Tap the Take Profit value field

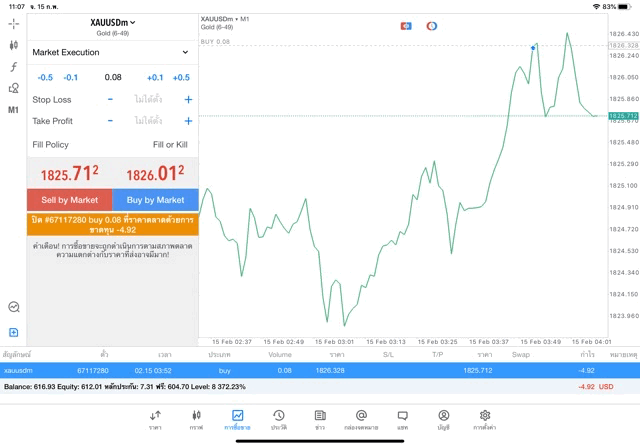click(x=149, y=121)
